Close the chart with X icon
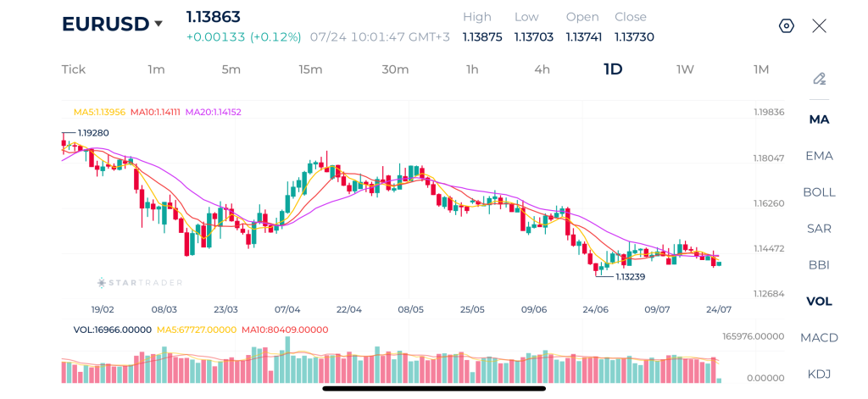The image size is (868, 399). (x=820, y=26)
